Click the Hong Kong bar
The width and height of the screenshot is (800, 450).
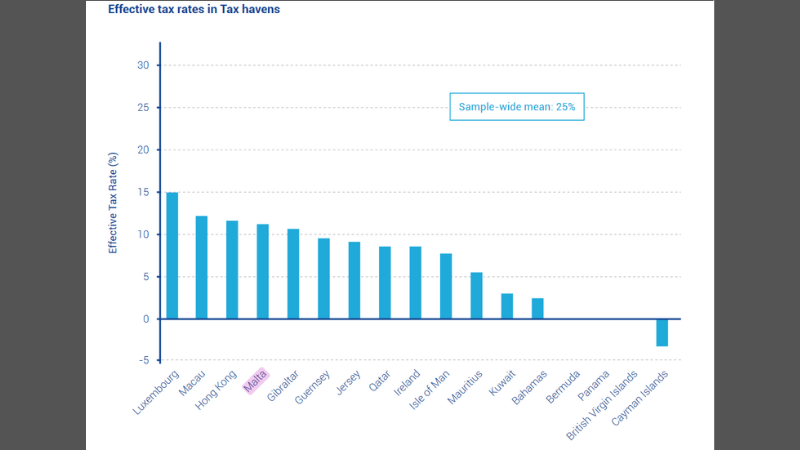(x=232, y=269)
